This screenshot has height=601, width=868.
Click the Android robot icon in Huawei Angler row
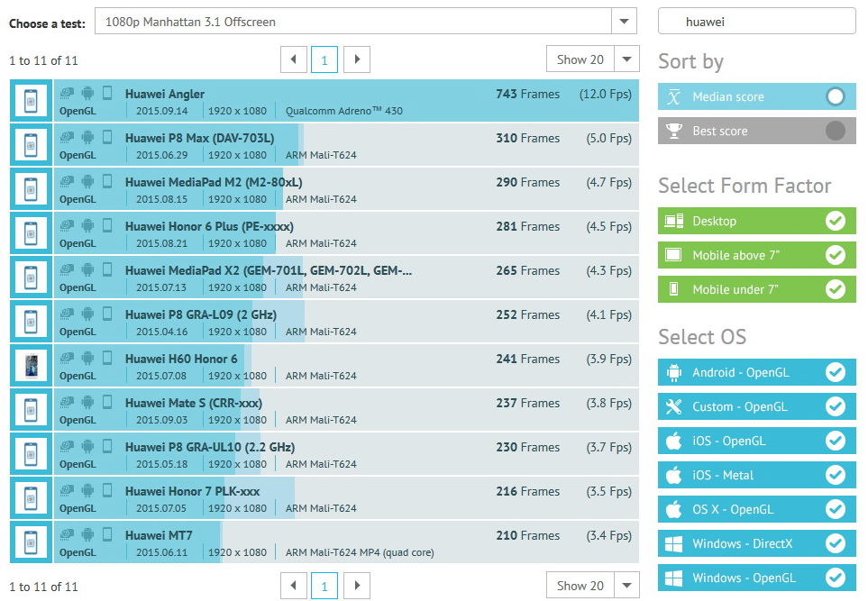(x=87, y=93)
